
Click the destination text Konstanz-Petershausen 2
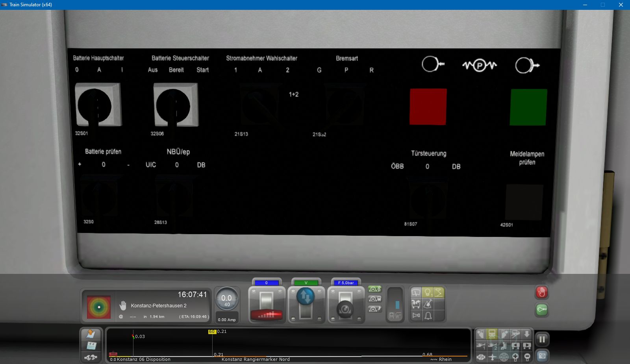pos(159,306)
